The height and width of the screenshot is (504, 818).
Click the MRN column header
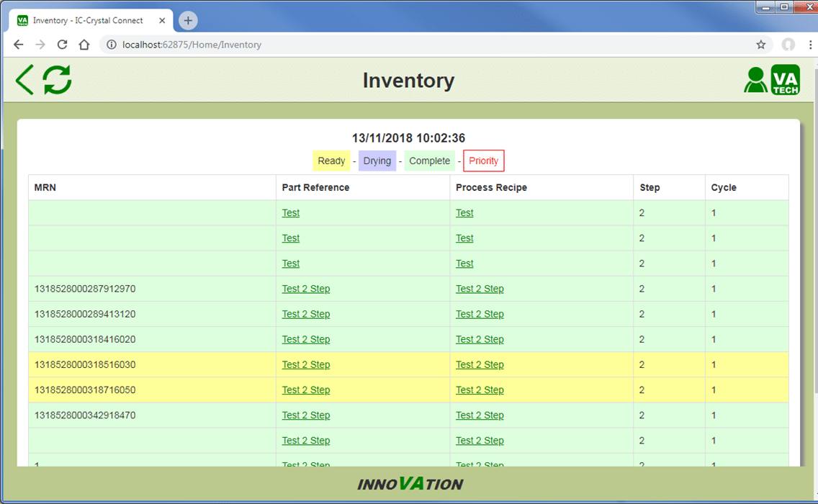pos(45,188)
